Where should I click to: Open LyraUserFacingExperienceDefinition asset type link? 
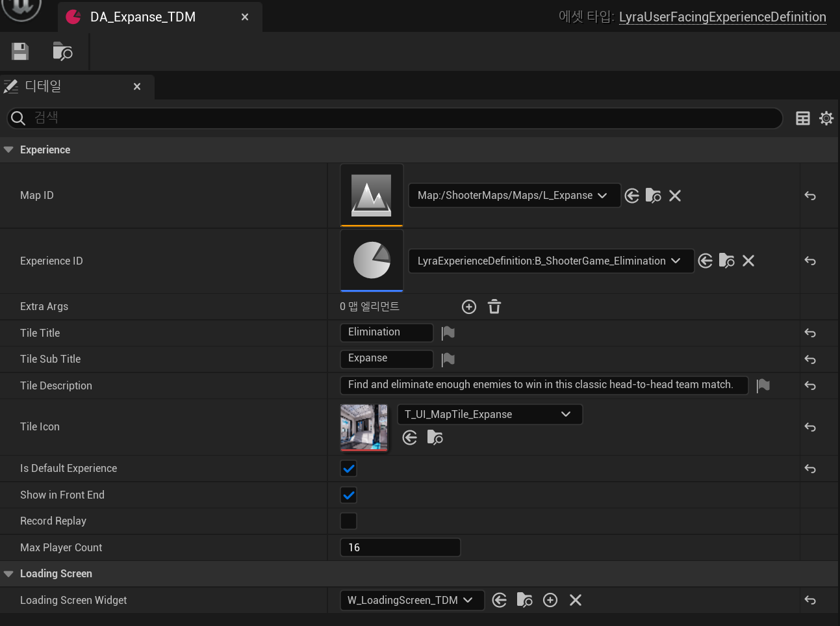pos(722,17)
